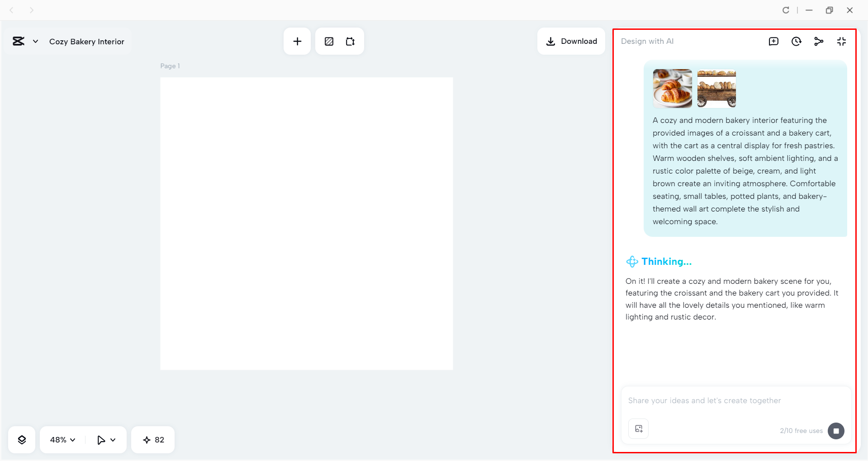Click the resize canvas icon
The width and height of the screenshot is (868, 461).
click(x=351, y=42)
